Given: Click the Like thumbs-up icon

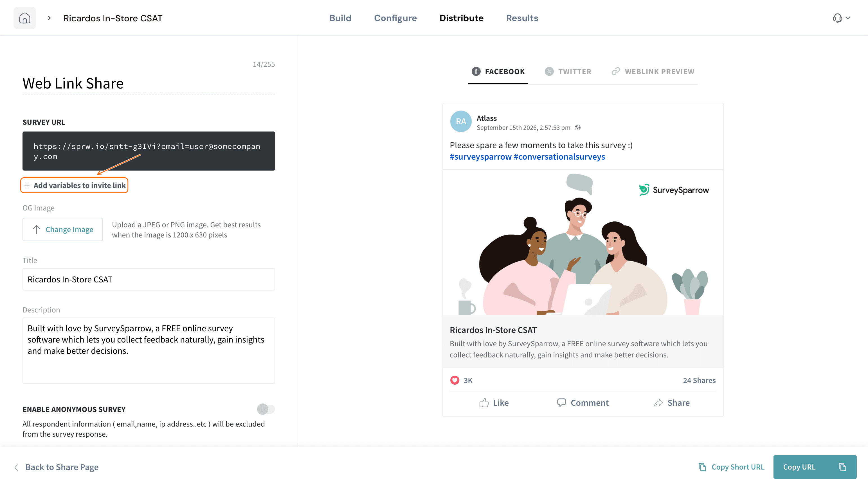Looking at the screenshot, I should [x=484, y=403].
